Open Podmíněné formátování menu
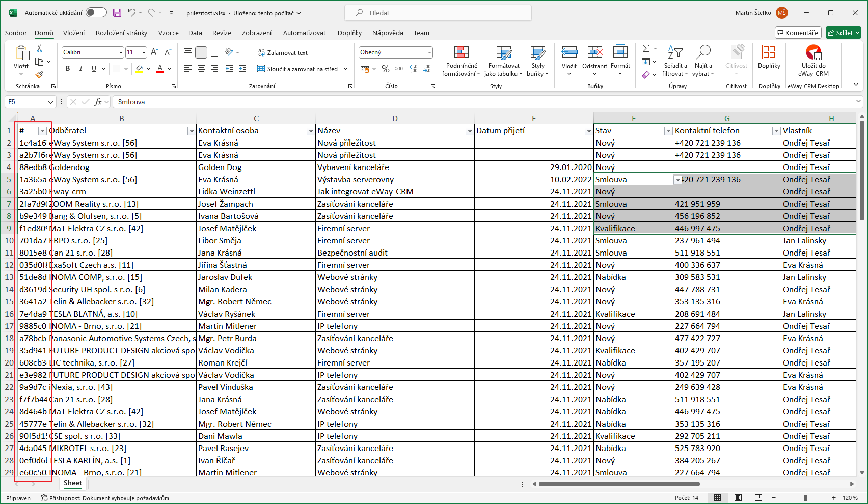Image resolution: width=868 pixels, height=504 pixels. click(462, 61)
